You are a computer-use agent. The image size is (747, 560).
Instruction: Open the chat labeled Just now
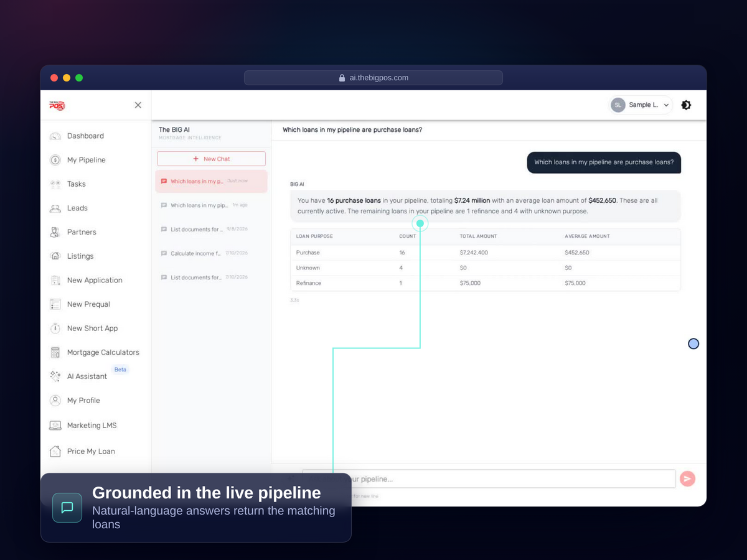(212, 181)
